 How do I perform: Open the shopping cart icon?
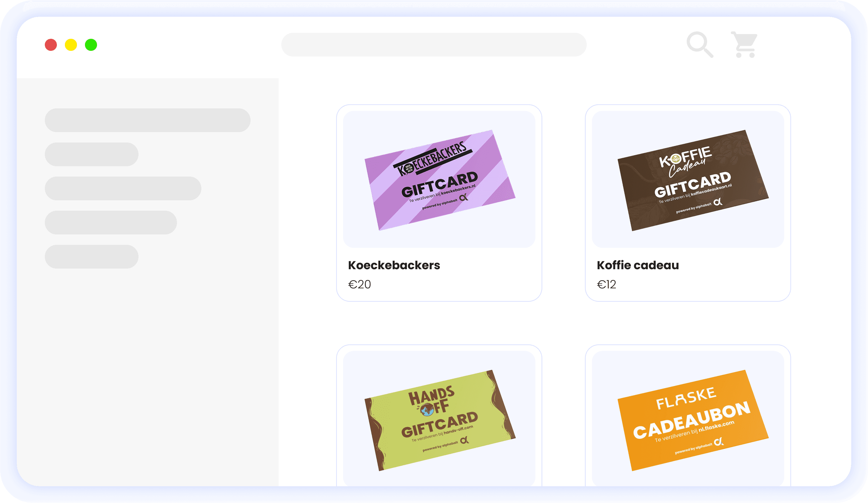tap(744, 45)
